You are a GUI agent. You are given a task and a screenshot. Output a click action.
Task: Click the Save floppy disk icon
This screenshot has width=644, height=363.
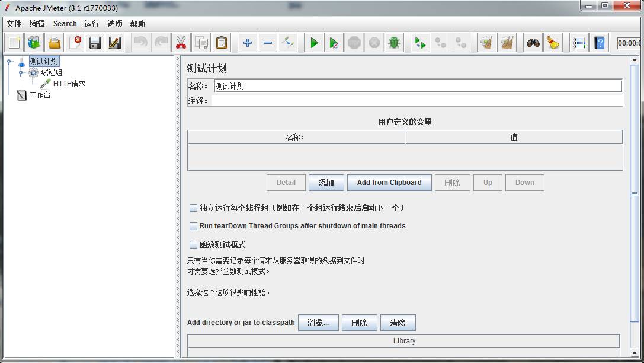[x=95, y=43]
